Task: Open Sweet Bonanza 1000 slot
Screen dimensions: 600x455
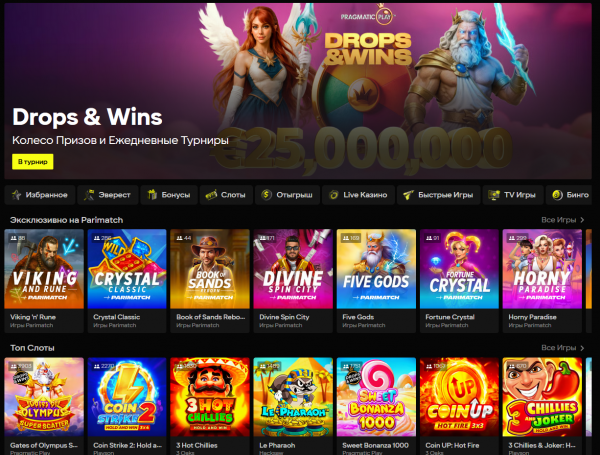Action: click(376, 406)
